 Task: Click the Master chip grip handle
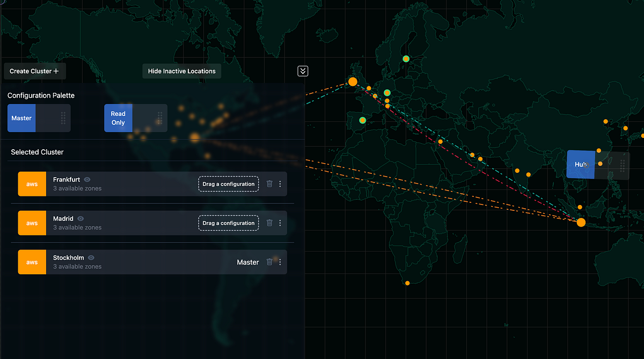click(x=63, y=118)
